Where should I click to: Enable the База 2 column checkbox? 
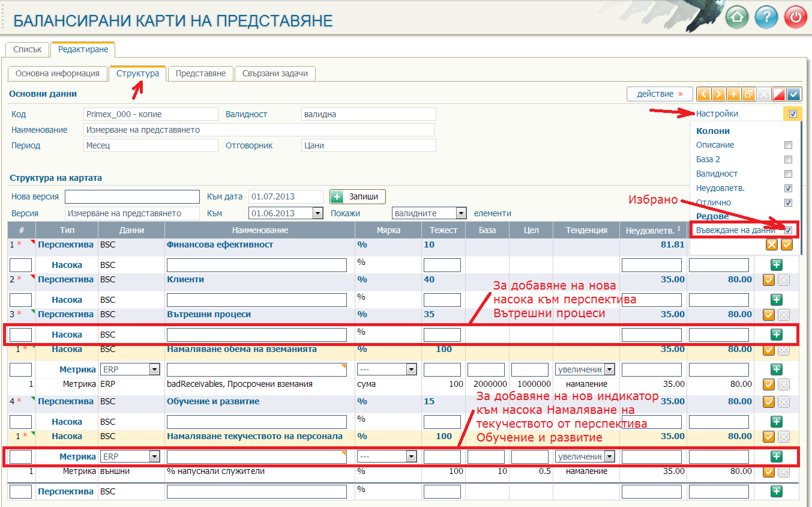pos(788,159)
